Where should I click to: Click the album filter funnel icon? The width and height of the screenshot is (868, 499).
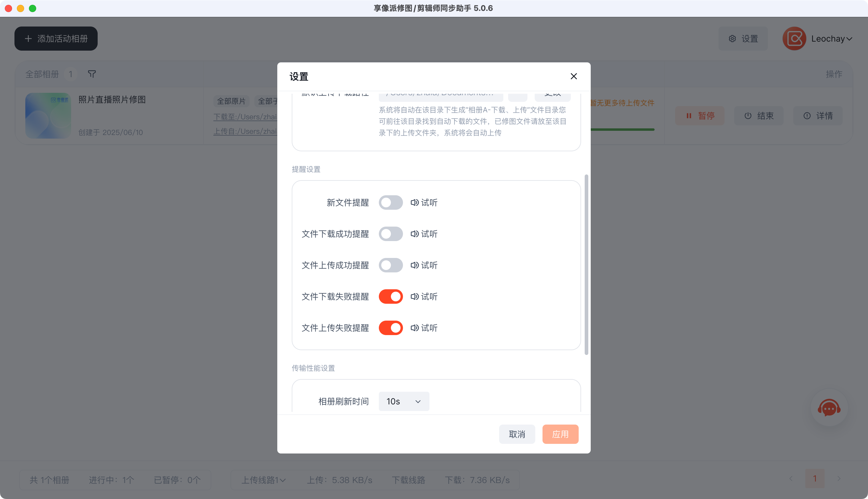pos(92,74)
